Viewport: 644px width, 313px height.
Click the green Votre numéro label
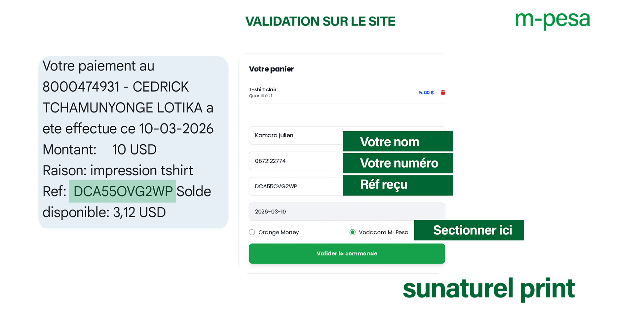(398, 163)
